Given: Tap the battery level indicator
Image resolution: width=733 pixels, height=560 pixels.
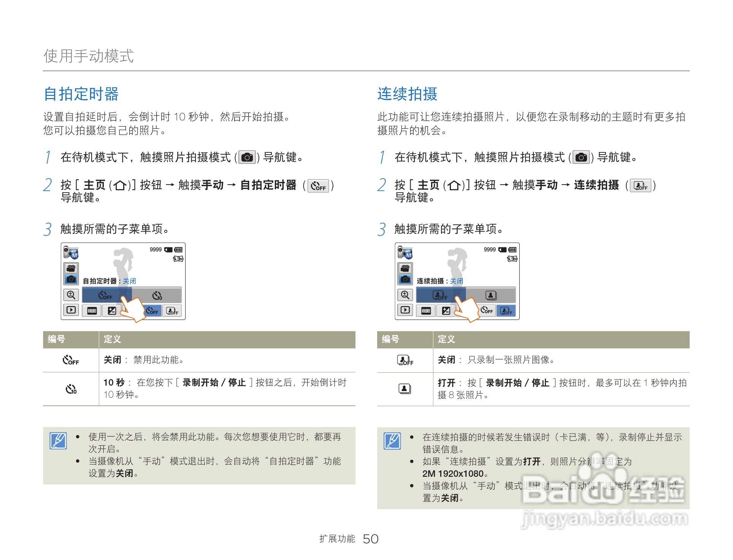Looking at the screenshot, I should 178,250.
